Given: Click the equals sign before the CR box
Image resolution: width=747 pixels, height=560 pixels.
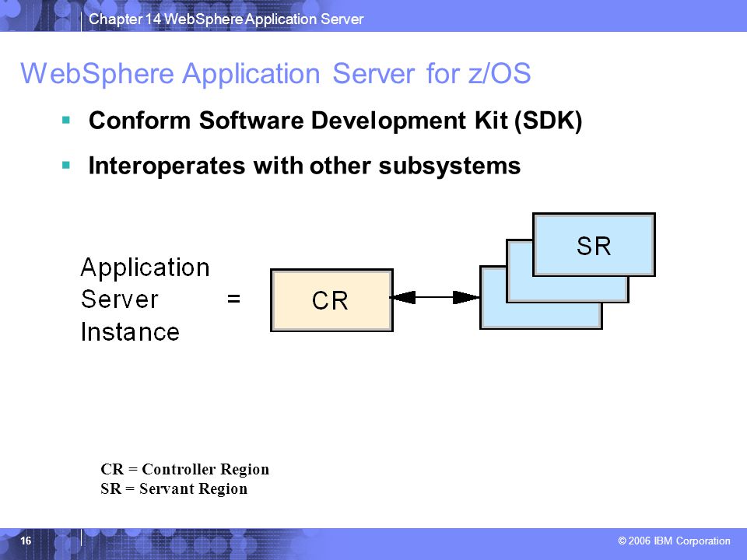Looking at the screenshot, I should click(233, 299).
